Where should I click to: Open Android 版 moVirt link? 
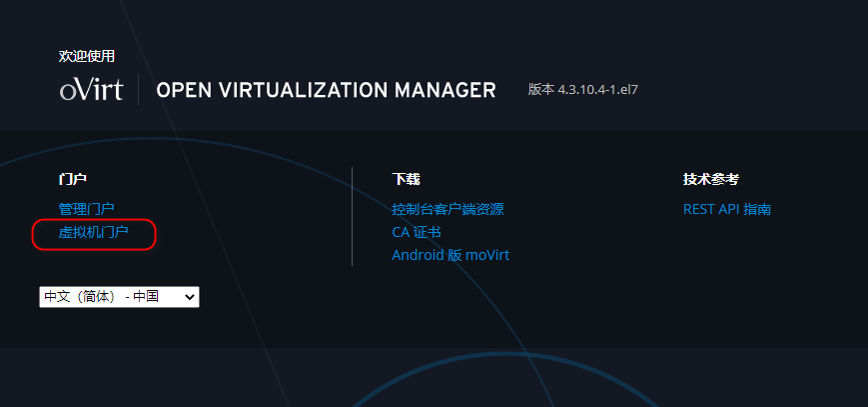click(x=450, y=255)
